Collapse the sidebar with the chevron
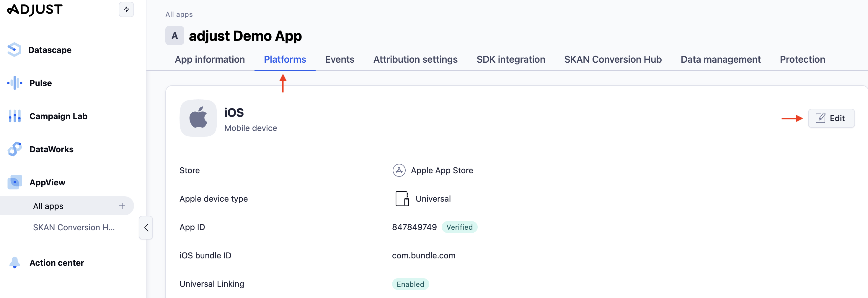868x298 pixels. pyautogui.click(x=146, y=228)
